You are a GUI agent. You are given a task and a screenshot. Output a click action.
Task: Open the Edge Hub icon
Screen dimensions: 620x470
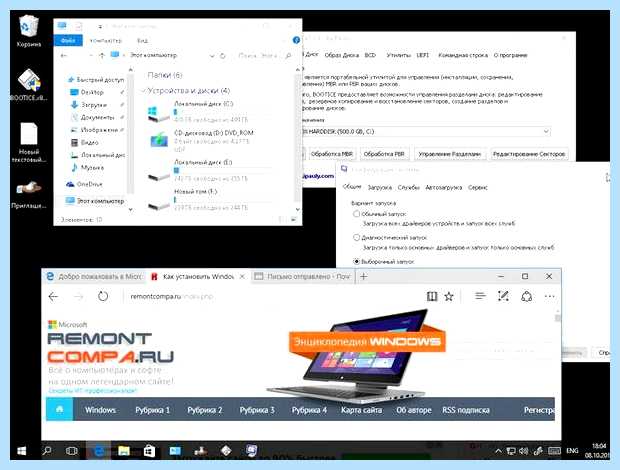(480, 296)
